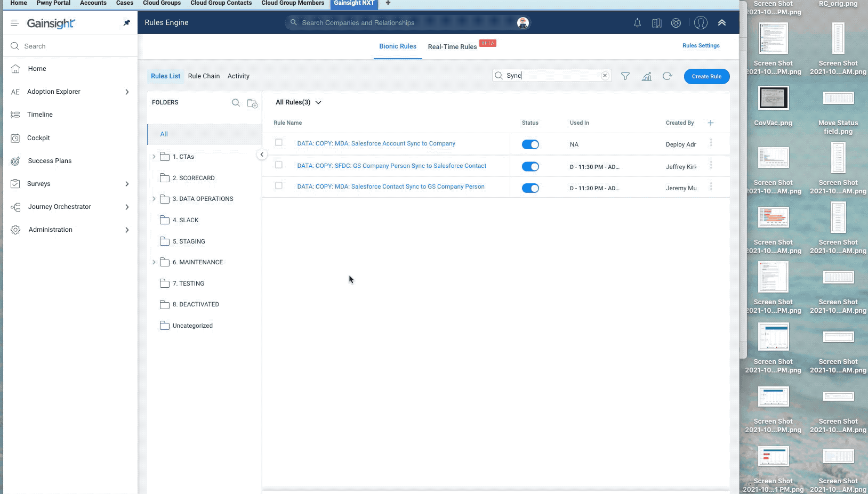
Task: Click the hamburger menu icon beside Gainsight logo
Action: point(15,23)
